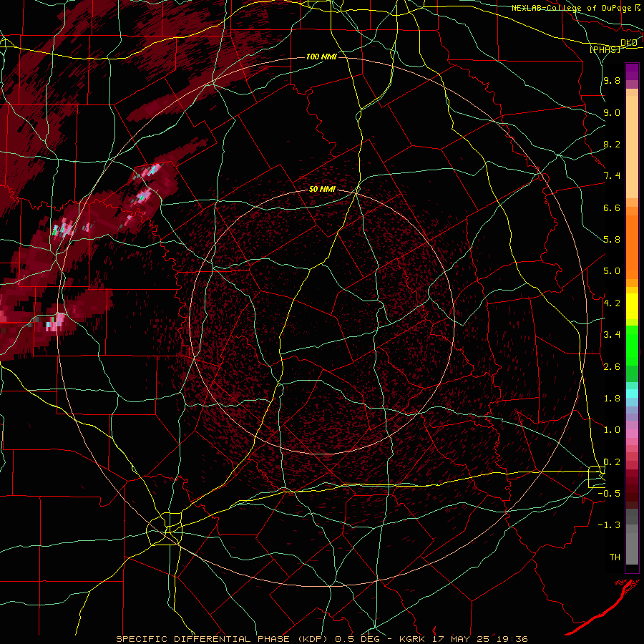Viewport: 644px width, 644px height.
Task: Click the SPECIFIC DIFFERENTIAL PHASE (KDP) caption
Action: pos(222,639)
